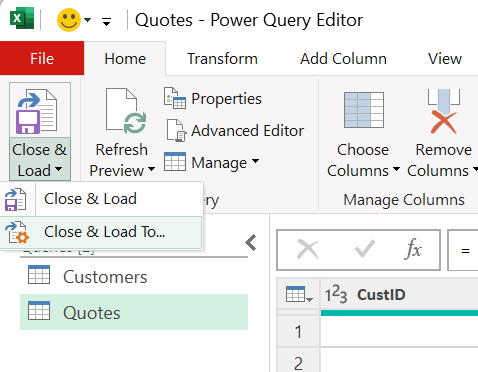
Task: Click the CustID data type 123 icon
Action: point(336,294)
